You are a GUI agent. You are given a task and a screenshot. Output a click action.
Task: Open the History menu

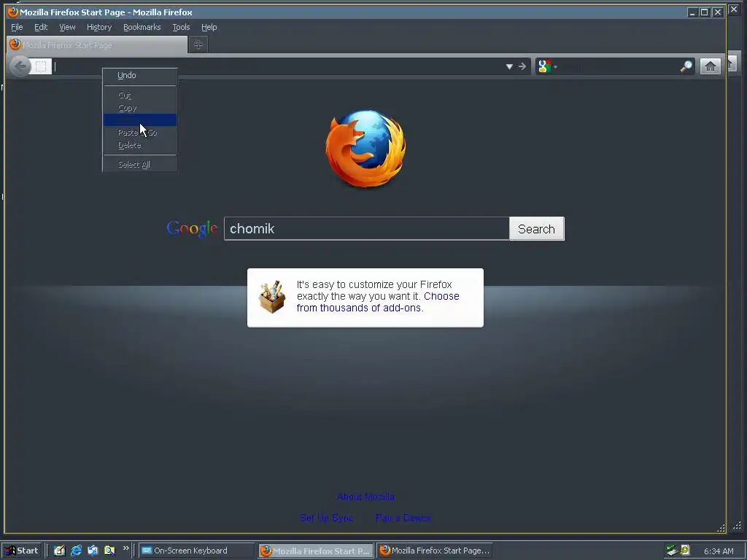(x=99, y=27)
